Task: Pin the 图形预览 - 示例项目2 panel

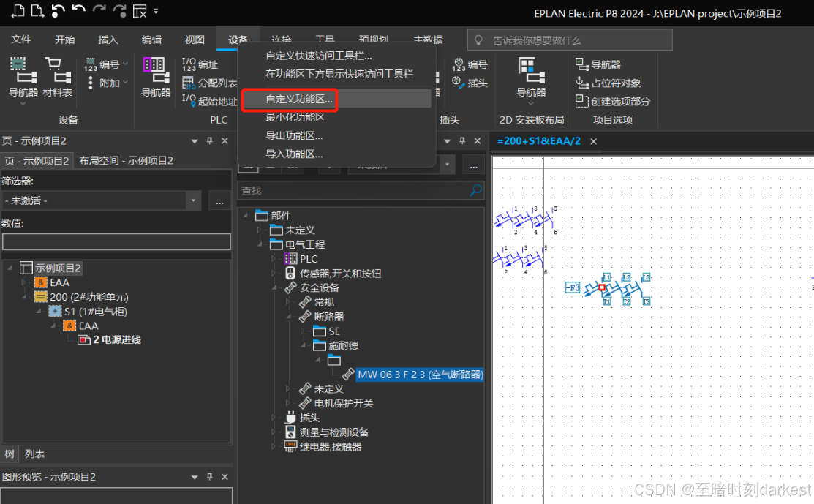Action: [210, 476]
